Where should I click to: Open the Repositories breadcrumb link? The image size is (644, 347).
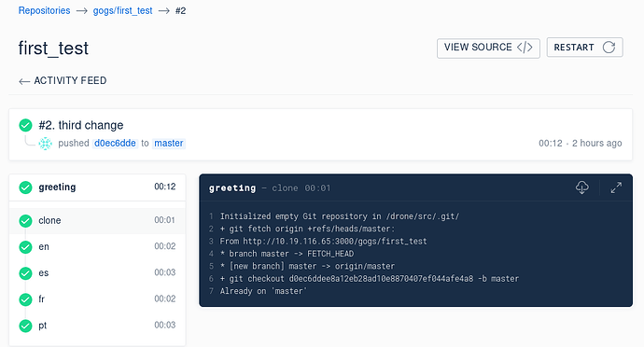click(x=45, y=10)
